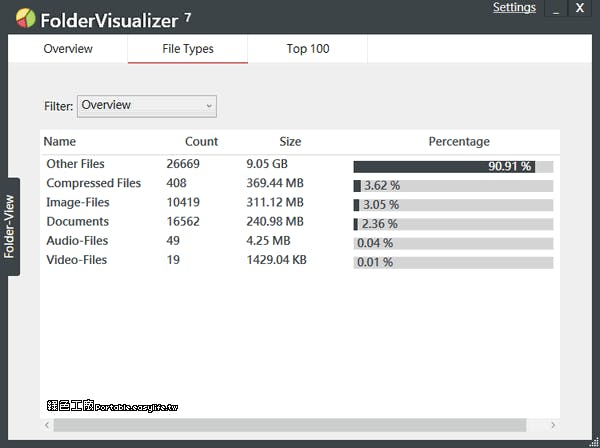Image resolution: width=600 pixels, height=448 pixels.
Task: Click the window resize grip corner
Action: point(595,443)
